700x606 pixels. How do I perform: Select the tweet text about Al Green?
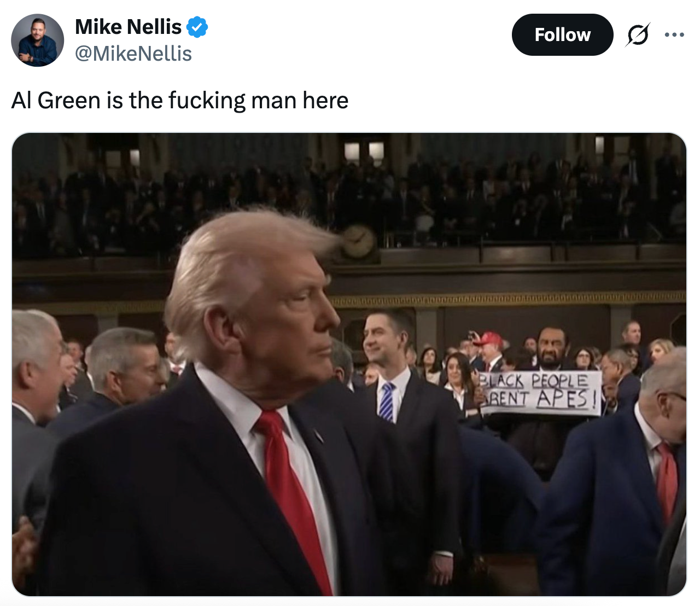pyautogui.click(x=180, y=101)
